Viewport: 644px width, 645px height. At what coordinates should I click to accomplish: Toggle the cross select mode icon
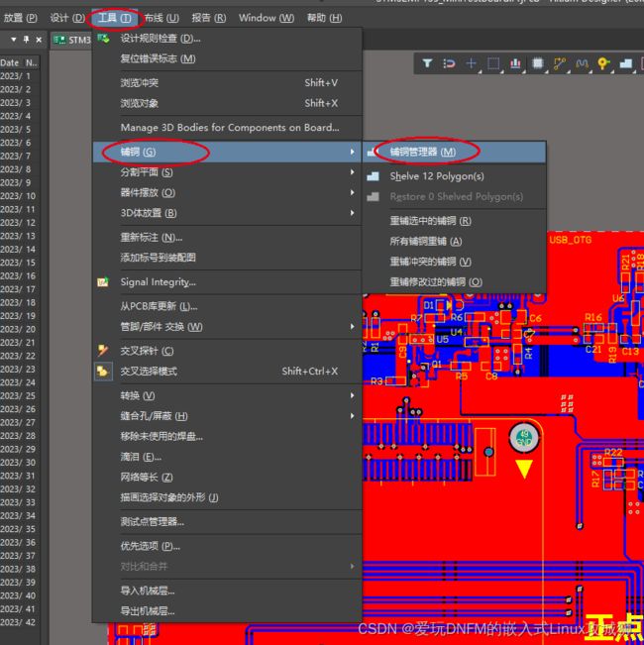pyautogui.click(x=103, y=371)
